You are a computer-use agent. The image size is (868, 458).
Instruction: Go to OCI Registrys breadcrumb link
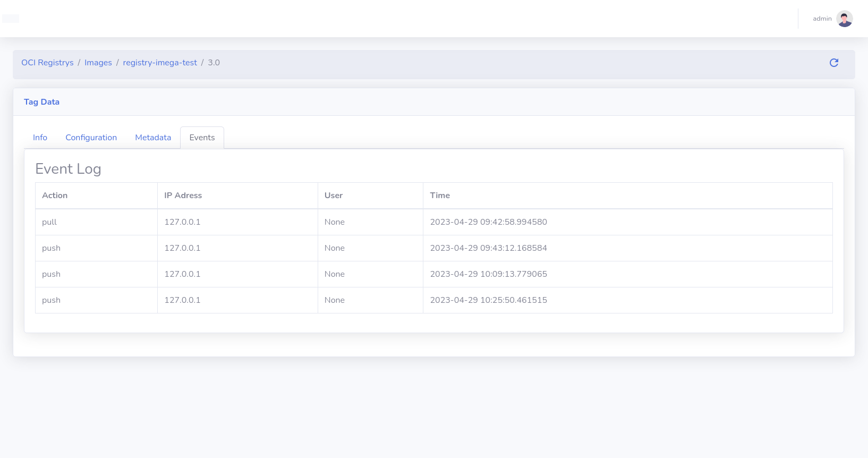click(x=47, y=63)
